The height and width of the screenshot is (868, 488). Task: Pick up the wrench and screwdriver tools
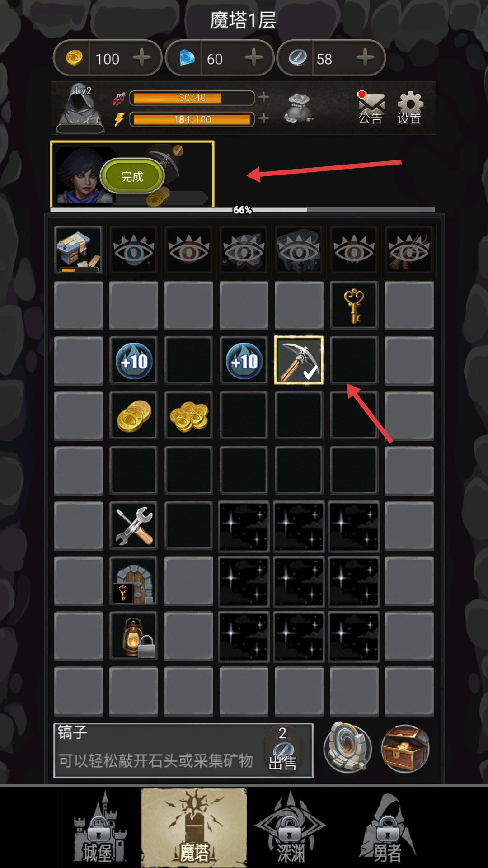tap(133, 525)
